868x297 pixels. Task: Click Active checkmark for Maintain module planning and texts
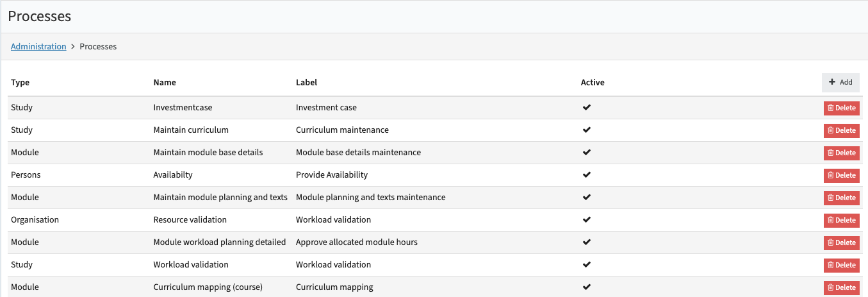tap(586, 197)
